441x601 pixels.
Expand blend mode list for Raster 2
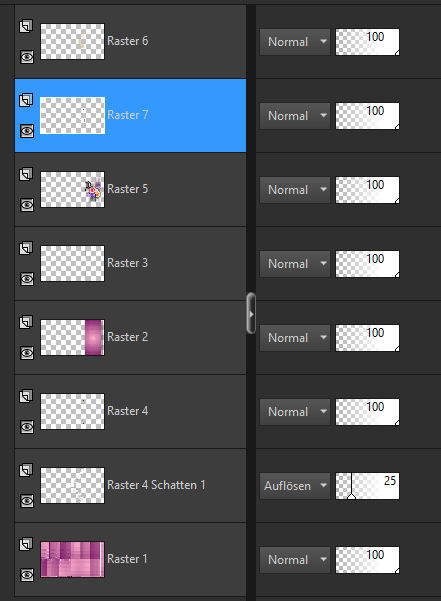click(295, 338)
